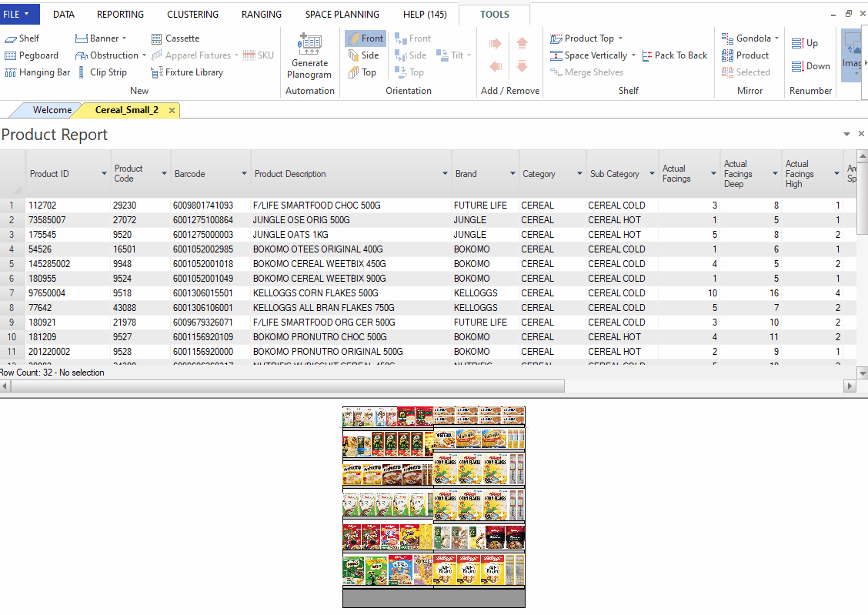Click Product Top shelf option
The height and width of the screenshot is (615, 868).
(582, 38)
